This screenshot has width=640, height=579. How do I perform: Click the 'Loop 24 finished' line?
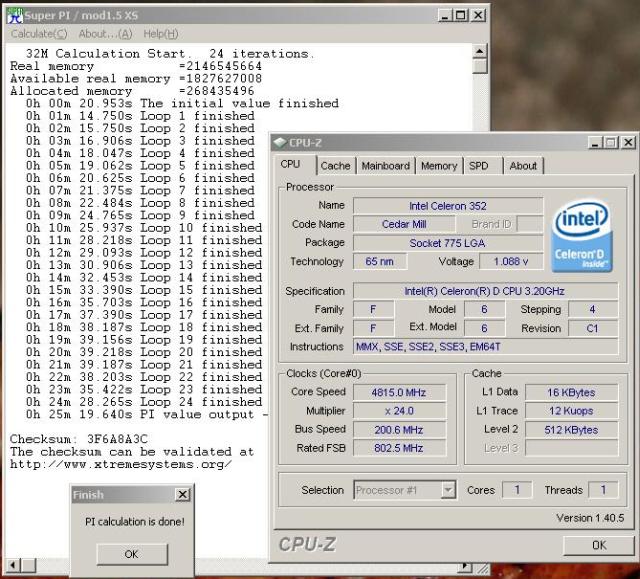pos(144,402)
